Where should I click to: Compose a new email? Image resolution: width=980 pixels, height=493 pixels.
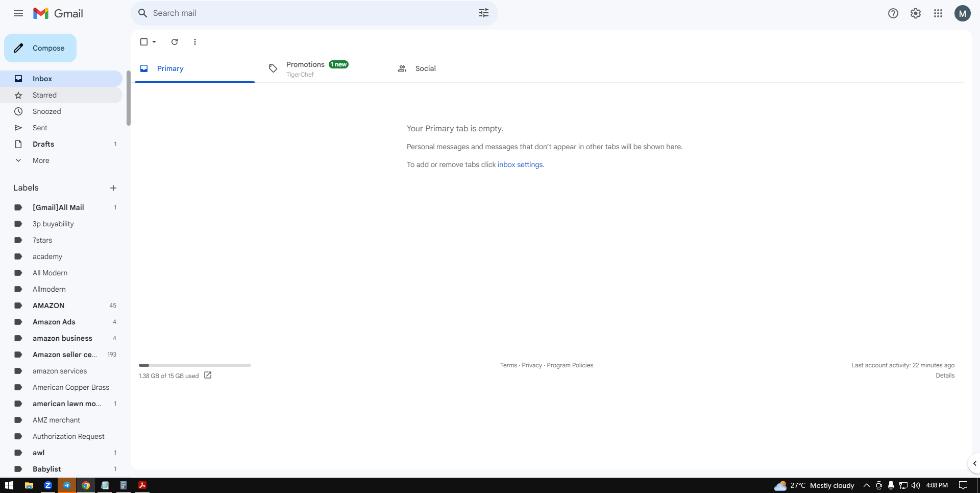pyautogui.click(x=40, y=48)
